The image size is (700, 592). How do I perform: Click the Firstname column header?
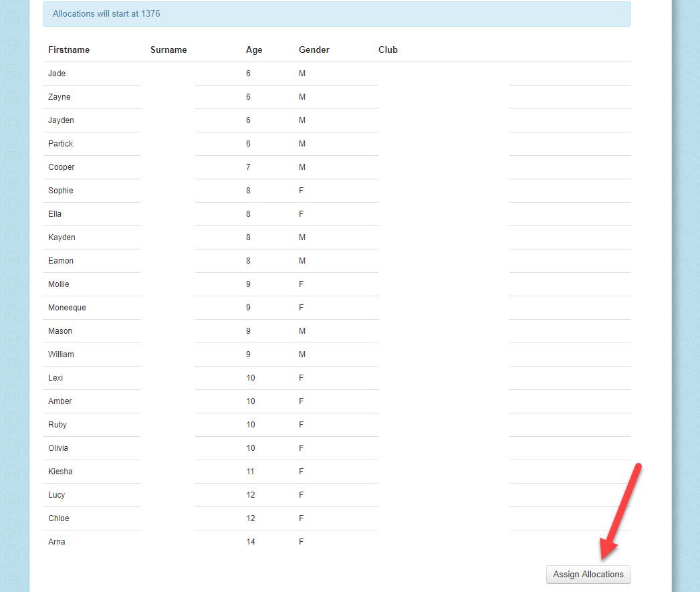click(x=69, y=50)
